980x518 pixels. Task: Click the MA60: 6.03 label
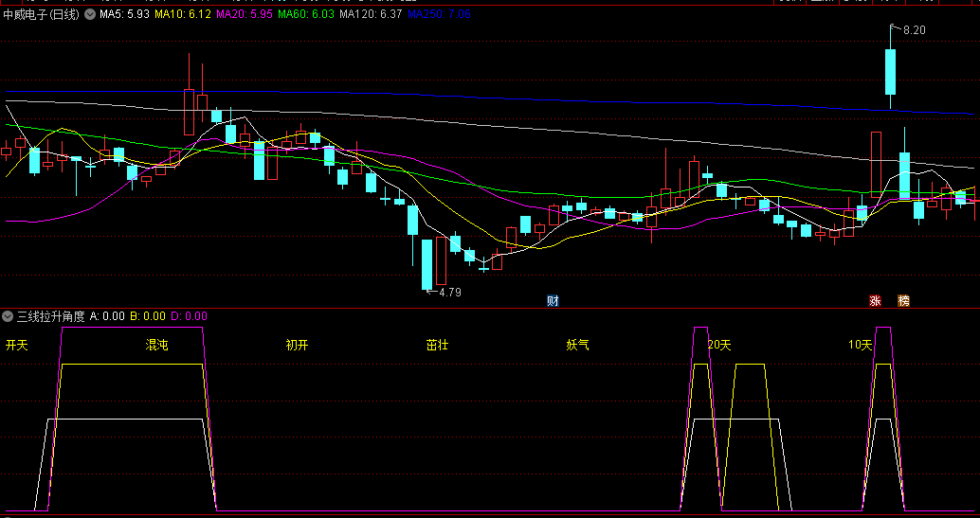coord(306,14)
